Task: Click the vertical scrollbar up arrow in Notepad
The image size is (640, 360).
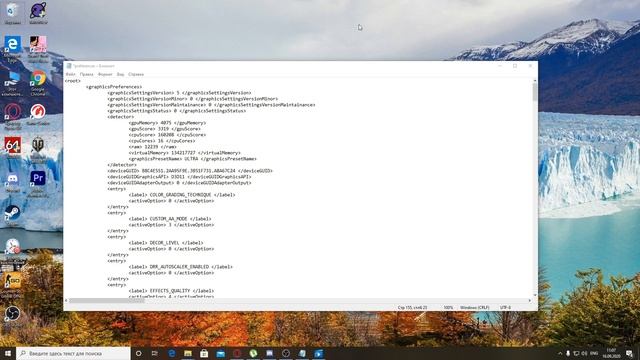Action: pos(535,81)
